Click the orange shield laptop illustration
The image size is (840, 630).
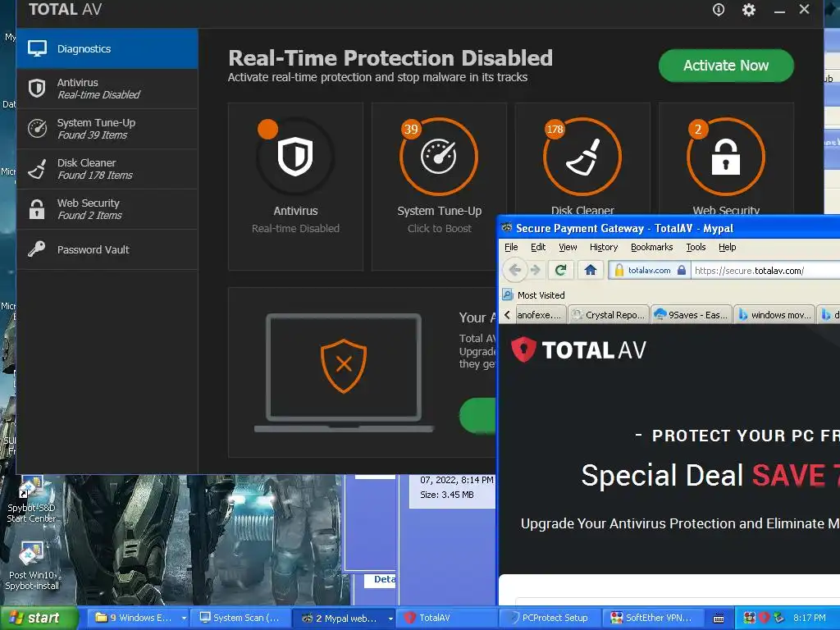pos(344,372)
